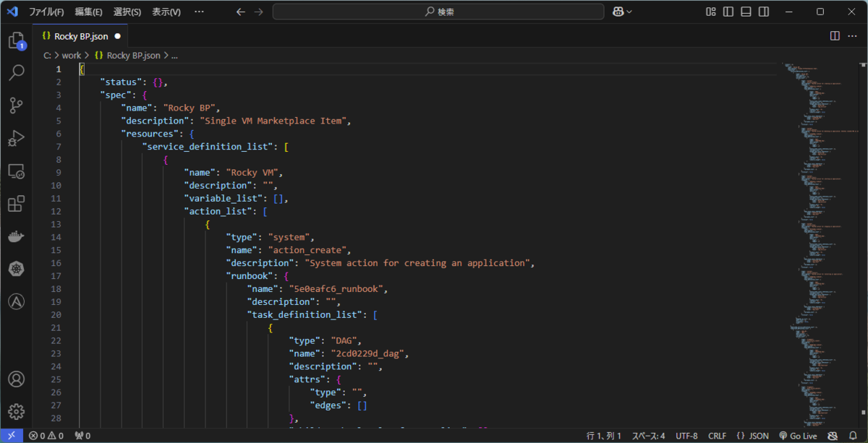Click the trailing ... breadcrumb segment
This screenshot has height=443, width=868.
(174, 55)
